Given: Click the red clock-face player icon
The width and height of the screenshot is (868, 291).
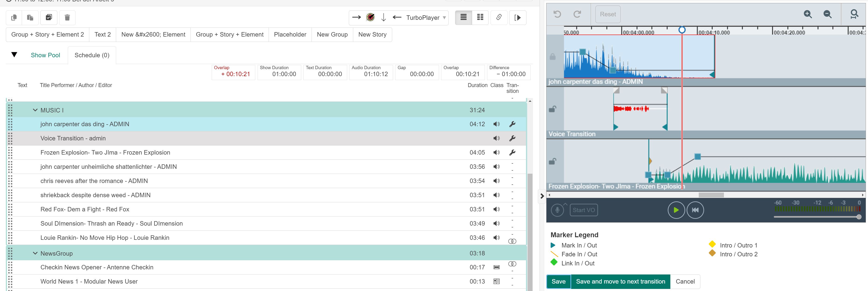Looking at the screenshot, I should click(370, 17).
